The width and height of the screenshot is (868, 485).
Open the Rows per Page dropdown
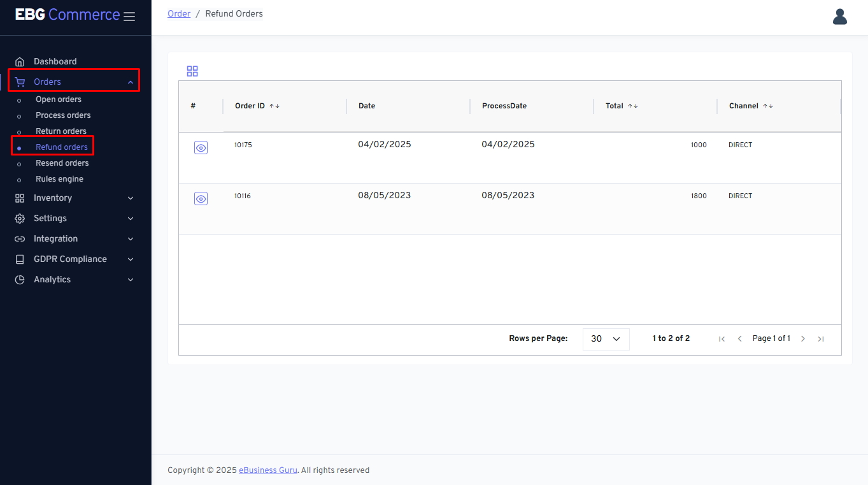coord(606,339)
